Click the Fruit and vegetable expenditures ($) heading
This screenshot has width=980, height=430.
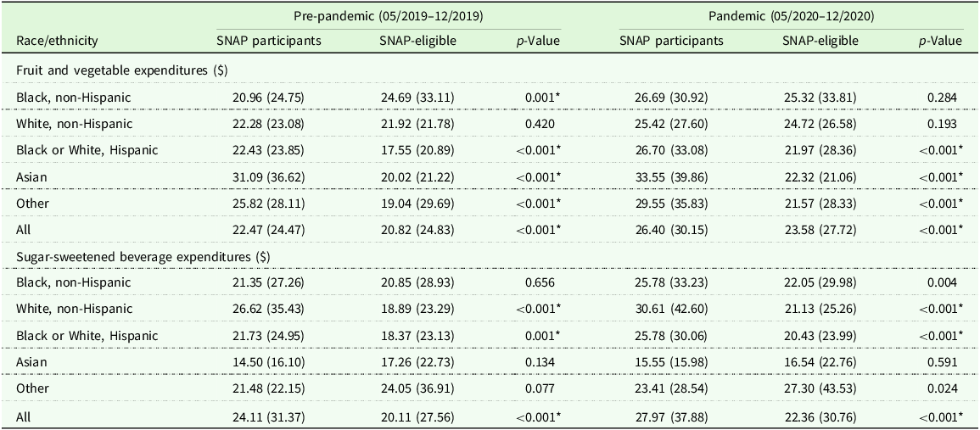click(x=121, y=70)
